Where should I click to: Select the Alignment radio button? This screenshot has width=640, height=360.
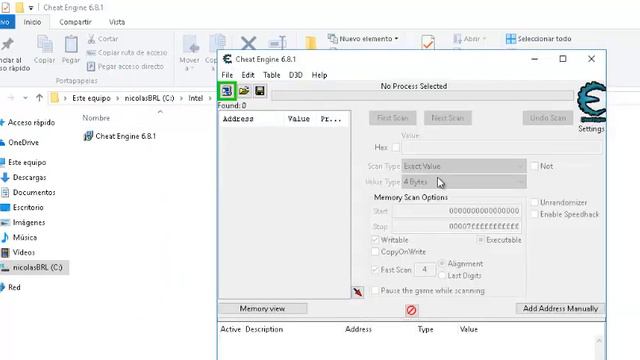tap(442, 264)
